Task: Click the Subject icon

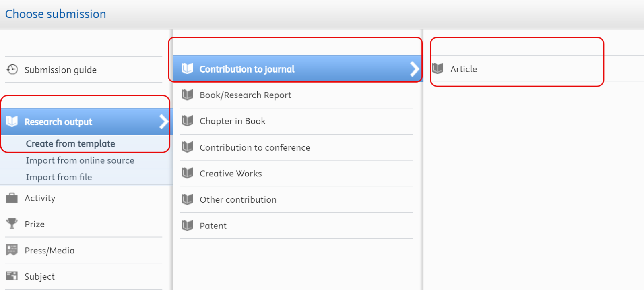Action: (x=12, y=276)
